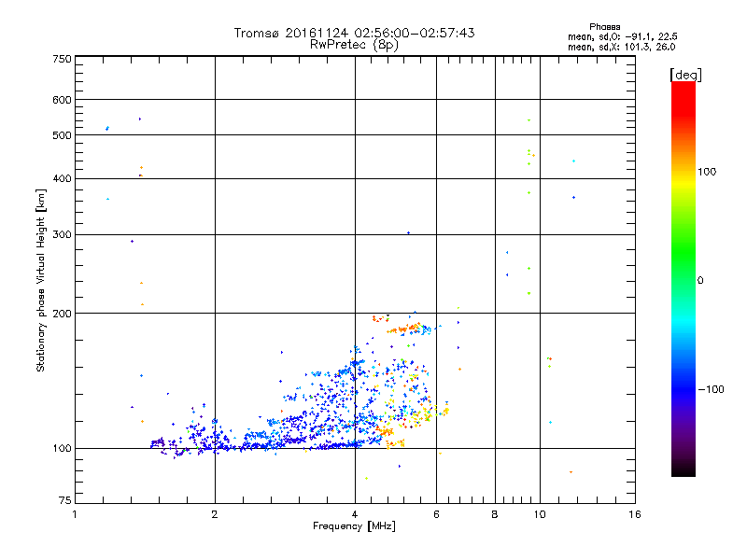Click the x-axis tick label '4'
The width and height of the screenshot is (747, 560).
pyautogui.click(x=355, y=514)
